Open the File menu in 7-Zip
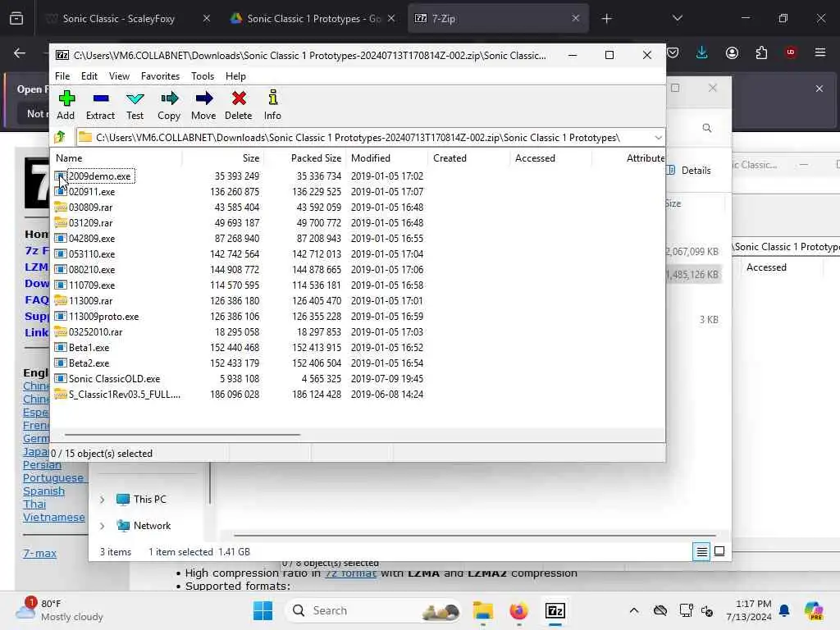 coord(62,76)
